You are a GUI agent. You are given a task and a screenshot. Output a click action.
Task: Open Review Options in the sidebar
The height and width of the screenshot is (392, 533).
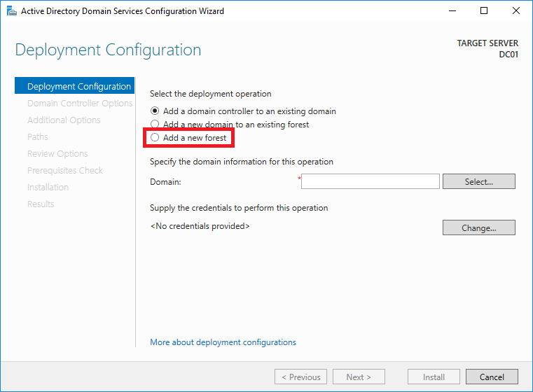[x=57, y=153]
